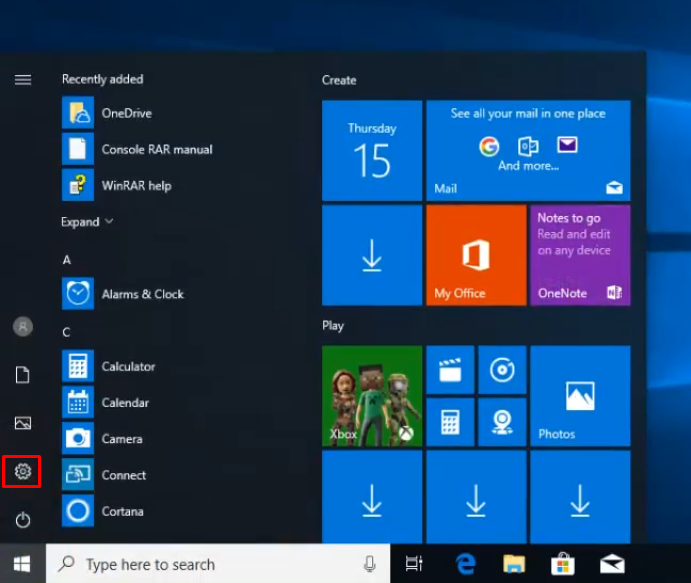Click the Recently added heading
The image size is (691, 583).
point(102,79)
